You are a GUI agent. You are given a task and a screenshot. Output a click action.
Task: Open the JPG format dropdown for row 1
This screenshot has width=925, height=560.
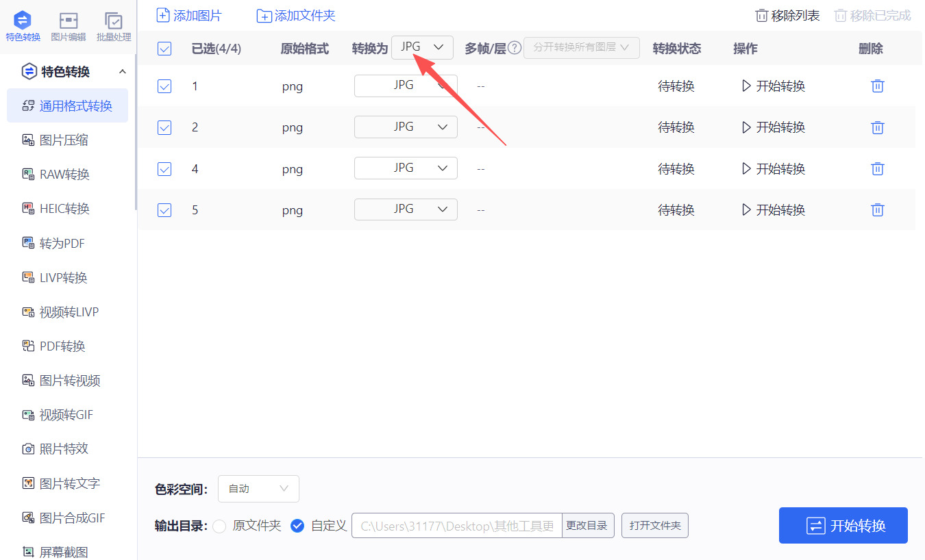(x=406, y=86)
